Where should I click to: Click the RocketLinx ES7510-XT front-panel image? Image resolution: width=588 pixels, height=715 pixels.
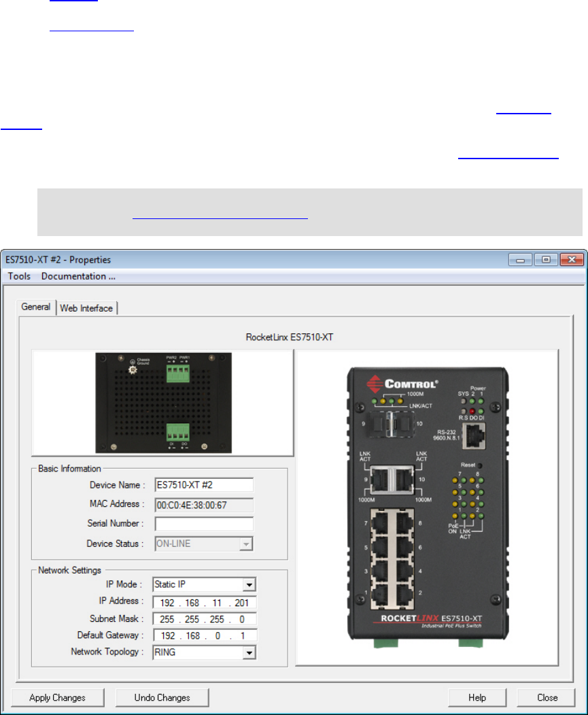pos(428,508)
